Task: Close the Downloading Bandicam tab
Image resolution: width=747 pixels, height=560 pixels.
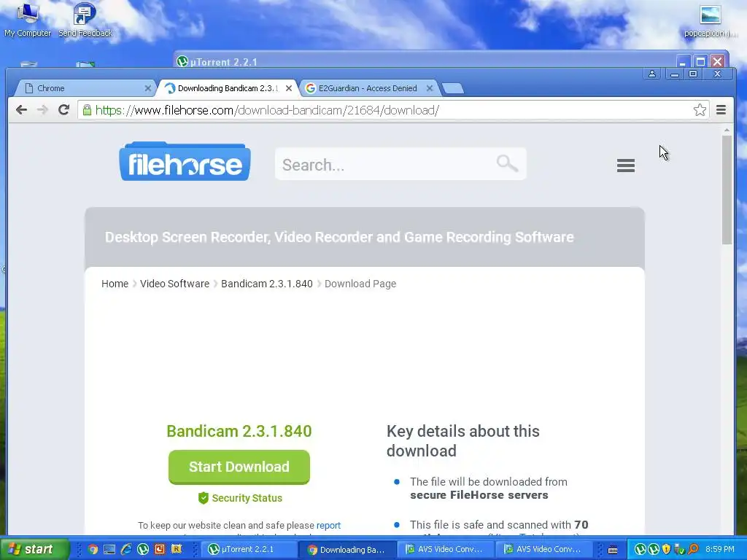Action: pos(289,88)
